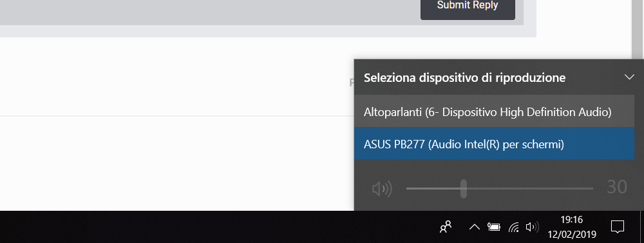Open the battery power status icon
Screen dimensions: 644x243
[494, 227]
